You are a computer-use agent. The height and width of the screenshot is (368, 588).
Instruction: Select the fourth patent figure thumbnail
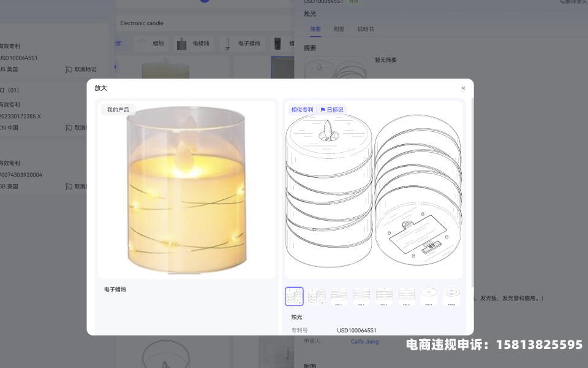coord(361,296)
